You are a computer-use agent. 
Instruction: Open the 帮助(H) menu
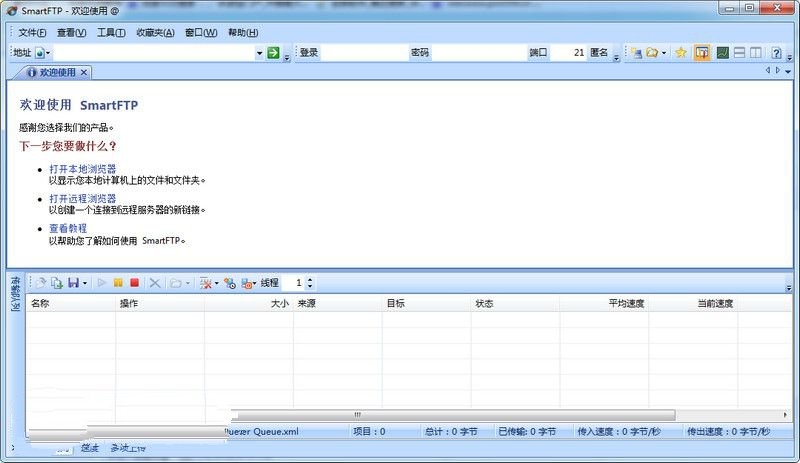(243, 33)
